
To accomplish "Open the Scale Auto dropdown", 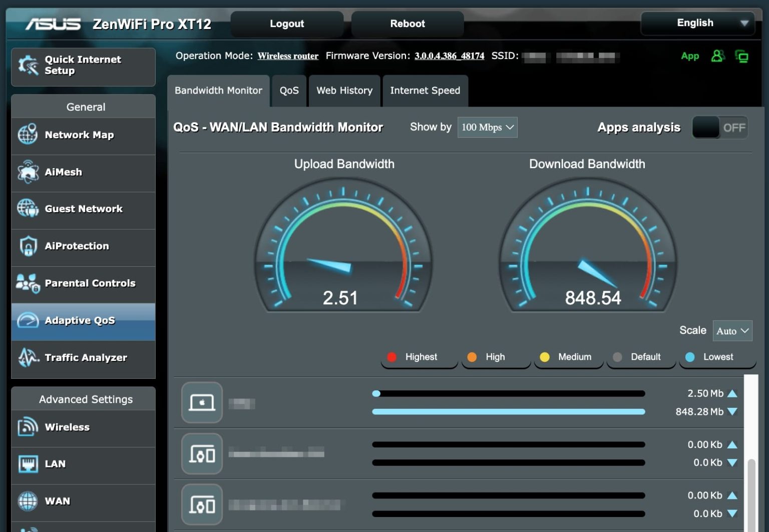I will click(732, 331).
